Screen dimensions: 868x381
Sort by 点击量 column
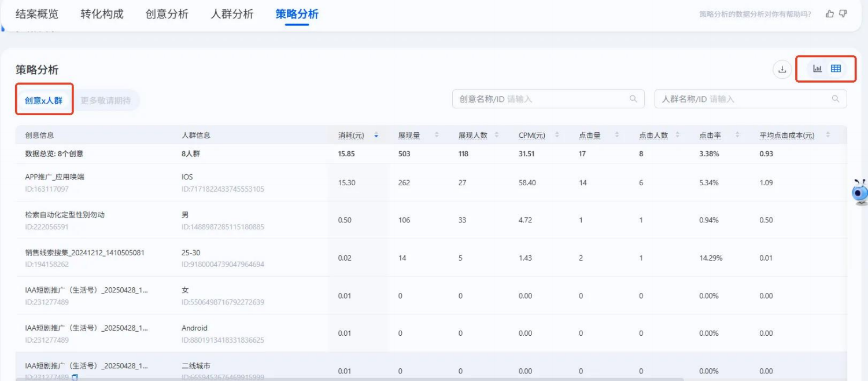pos(617,135)
